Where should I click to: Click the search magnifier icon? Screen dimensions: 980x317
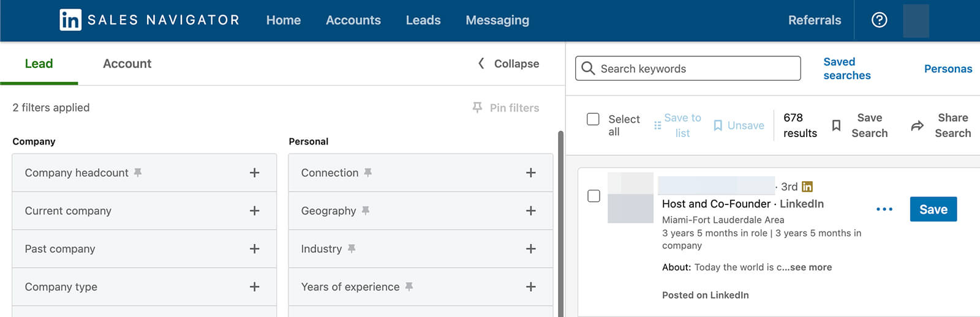[588, 69]
